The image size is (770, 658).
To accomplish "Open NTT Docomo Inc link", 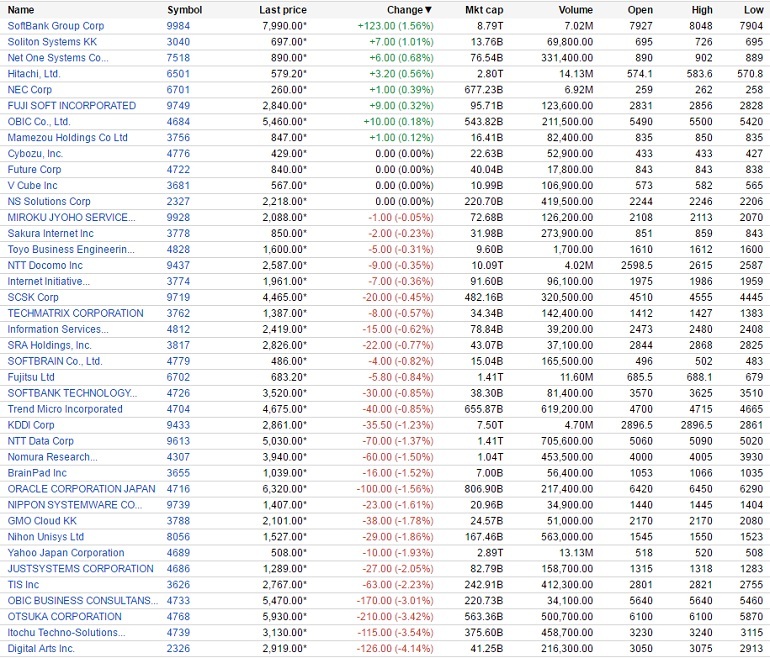I will [45, 265].
